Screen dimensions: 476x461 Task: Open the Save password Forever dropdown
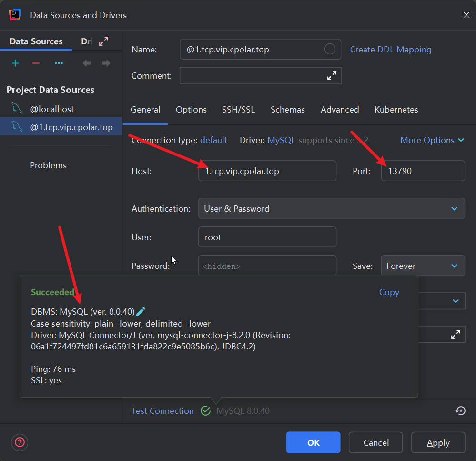click(x=423, y=266)
